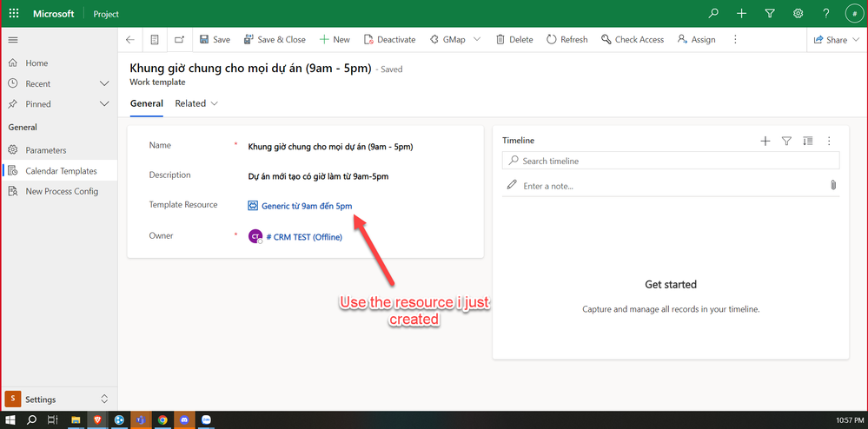Open advanced find filter icon in header
The width and height of the screenshot is (868, 429).
[770, 14]
